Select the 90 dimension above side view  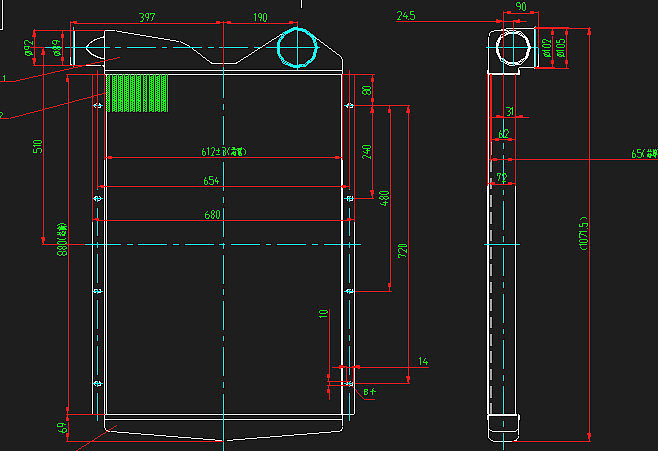point(521,7)
